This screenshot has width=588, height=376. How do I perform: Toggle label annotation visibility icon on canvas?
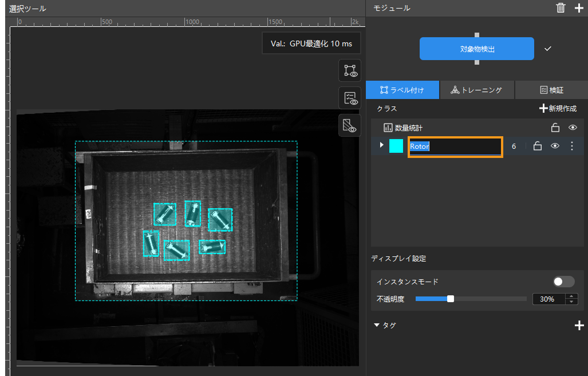349,70
